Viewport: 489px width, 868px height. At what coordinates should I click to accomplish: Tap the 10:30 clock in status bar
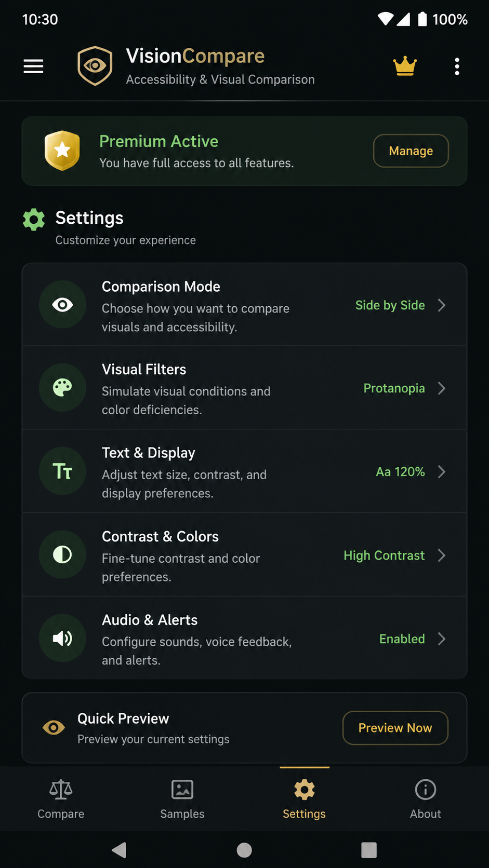[40, 20]
